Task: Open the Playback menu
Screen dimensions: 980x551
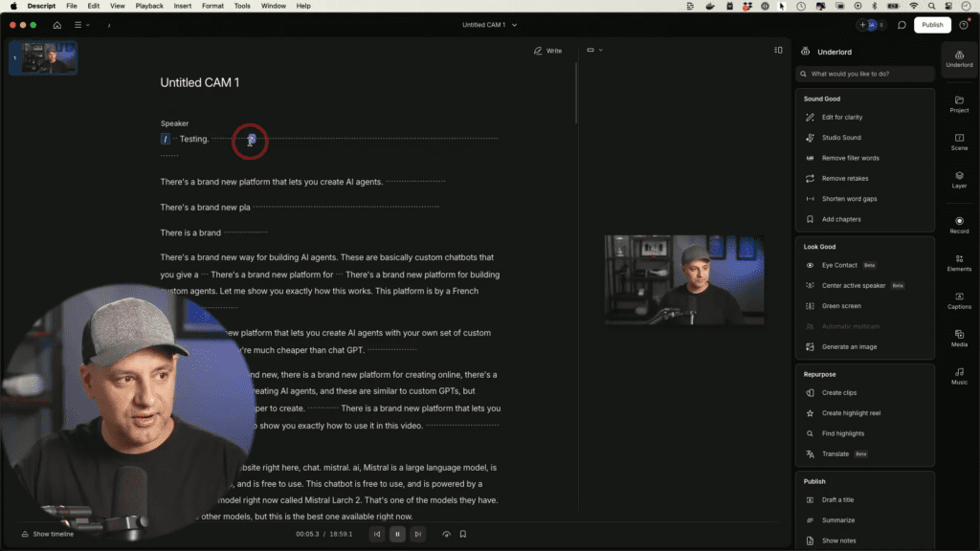Action: tap(149, 6)
